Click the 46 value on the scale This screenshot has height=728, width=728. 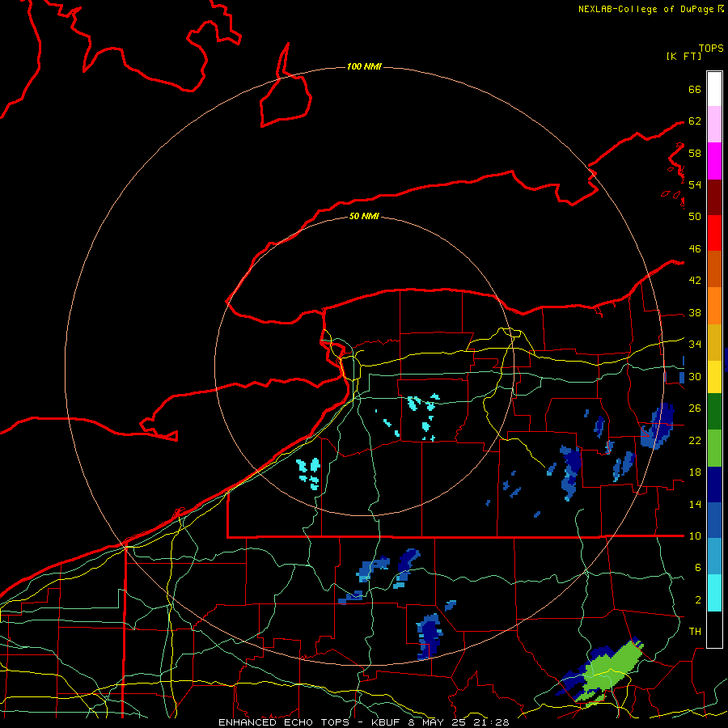pyautogui.click(x=695, y=249)
